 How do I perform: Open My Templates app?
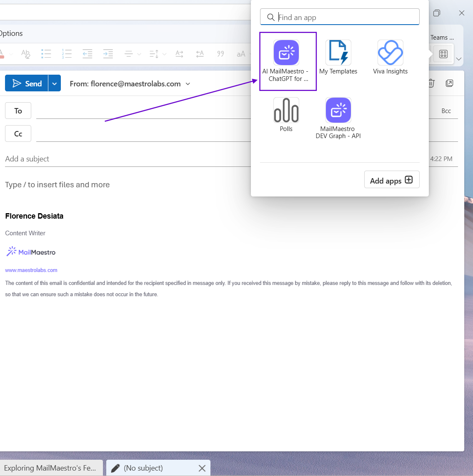[x=338, y=58]
